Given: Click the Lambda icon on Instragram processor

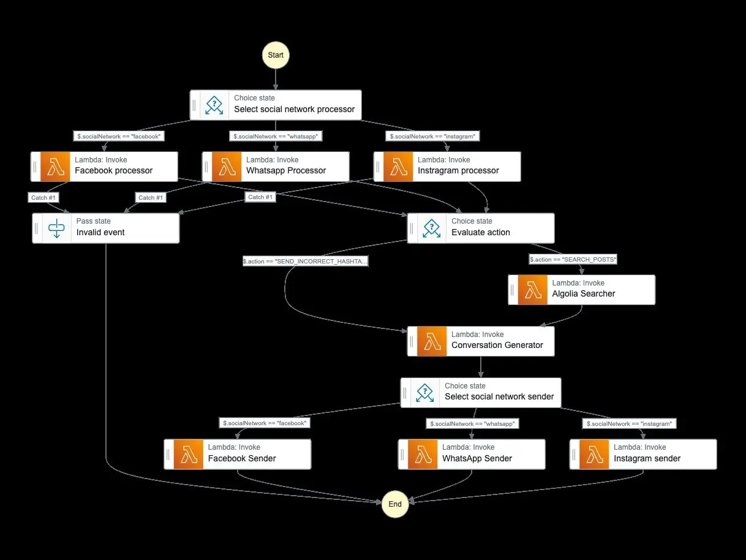Looking at the screenshot, I should [398, 167].
